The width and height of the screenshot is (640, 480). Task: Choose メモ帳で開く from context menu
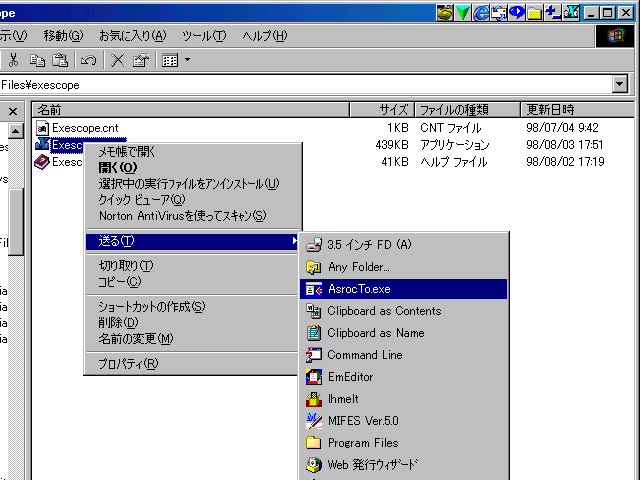click(193, 152)
